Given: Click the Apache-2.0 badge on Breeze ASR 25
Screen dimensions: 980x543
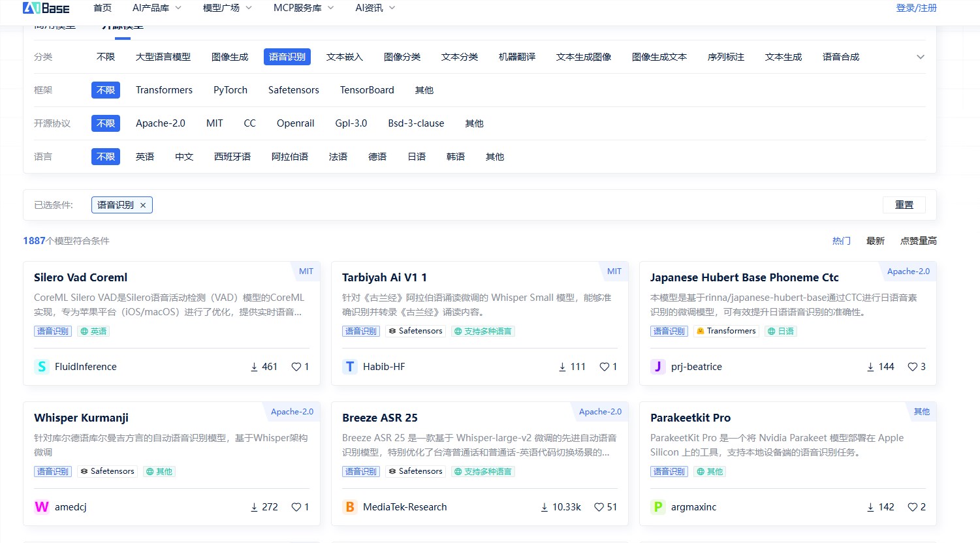Looking at the screenshot, I should 600,412.
